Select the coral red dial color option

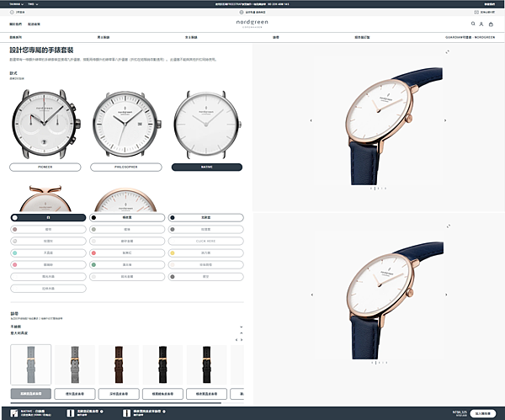[x=127, y=253]
